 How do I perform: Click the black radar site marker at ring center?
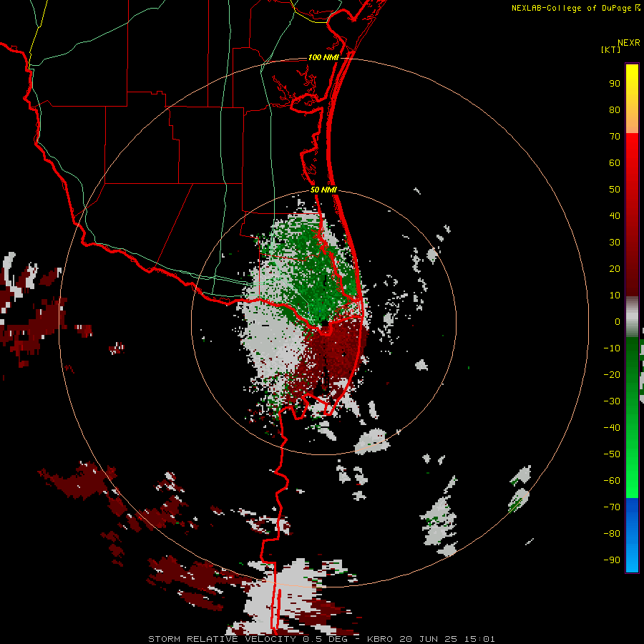pyautogui.click(x=324, y=323)
